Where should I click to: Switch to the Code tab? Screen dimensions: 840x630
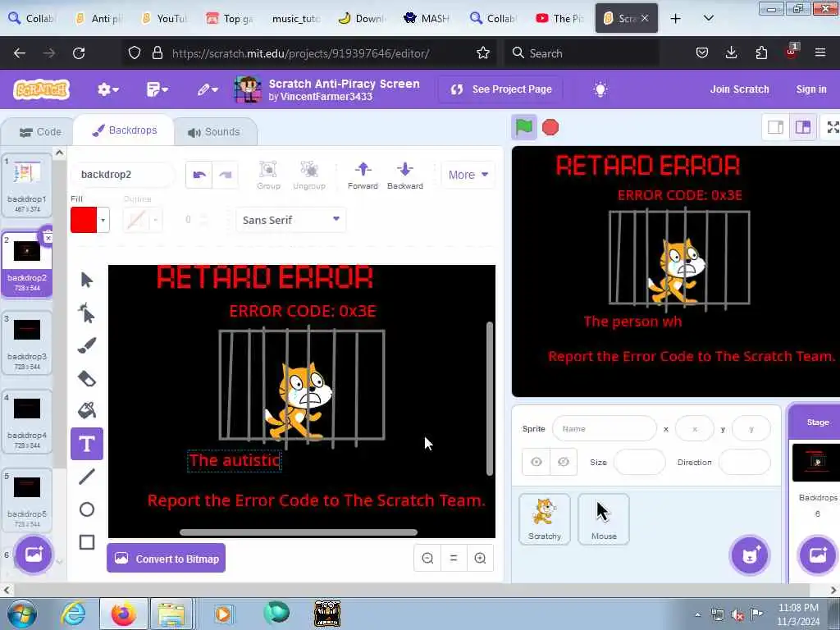pos(40,132)
